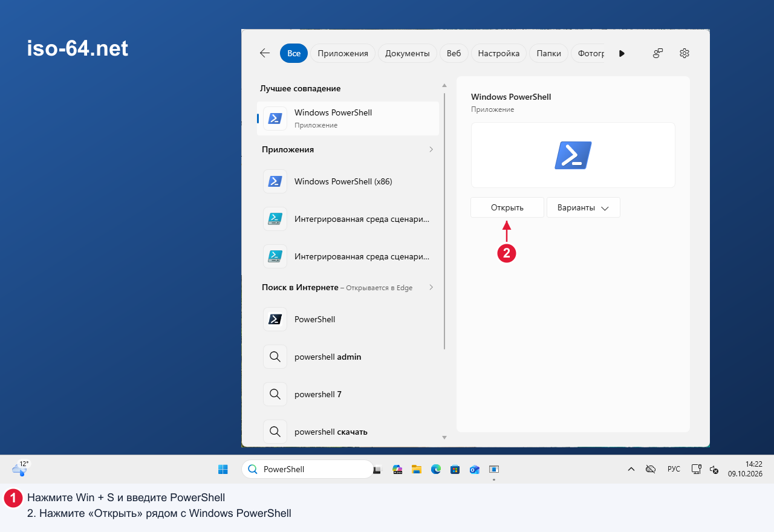Image resolution: width=774 pixels, height=532 pixels.
Task: Expand the 'Приложения' section chevron
Action: pos(431,149)
